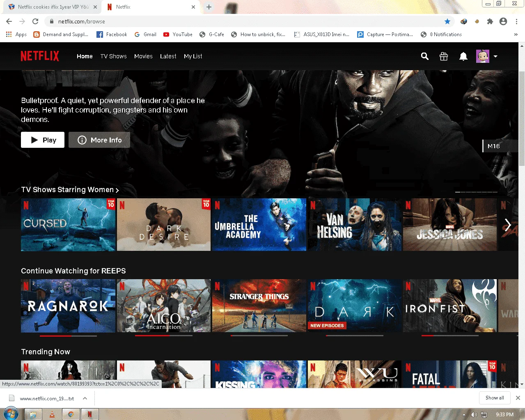Open Chrome taskbar icon
Image resolution: width=525 pixels, height=420 pixels.
(x=71, y=414)
